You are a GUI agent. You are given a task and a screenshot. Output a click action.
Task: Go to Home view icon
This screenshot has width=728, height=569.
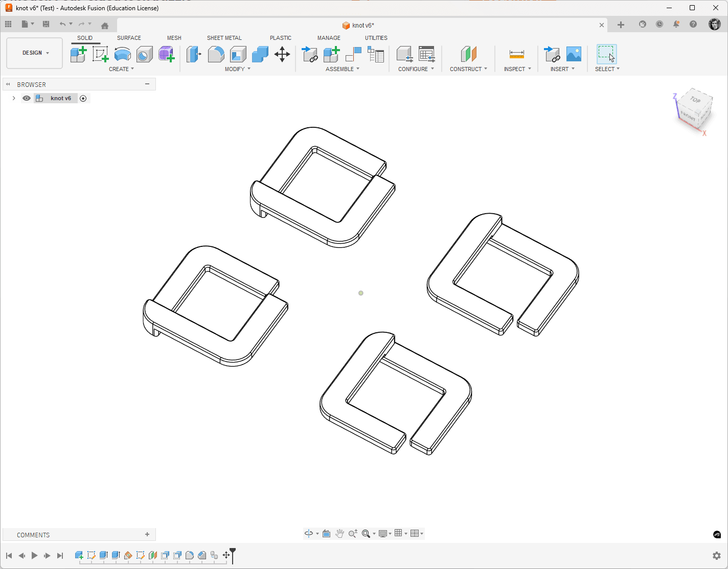[105, 26]
